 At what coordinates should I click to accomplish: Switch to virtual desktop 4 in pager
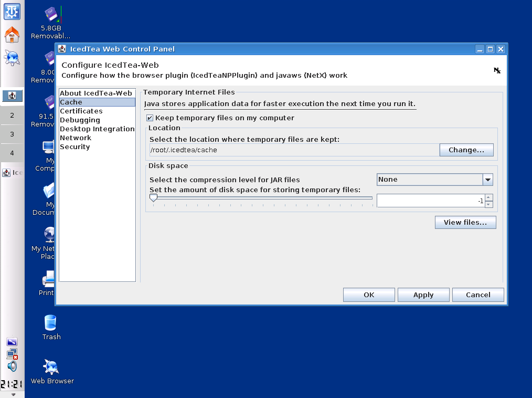click(12, 153)
